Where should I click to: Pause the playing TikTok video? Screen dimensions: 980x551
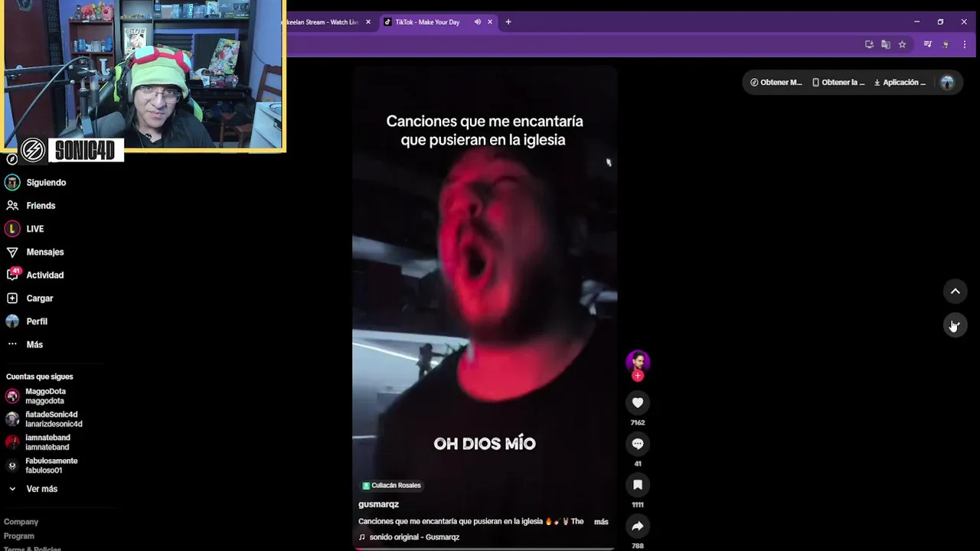pos(485,306)
